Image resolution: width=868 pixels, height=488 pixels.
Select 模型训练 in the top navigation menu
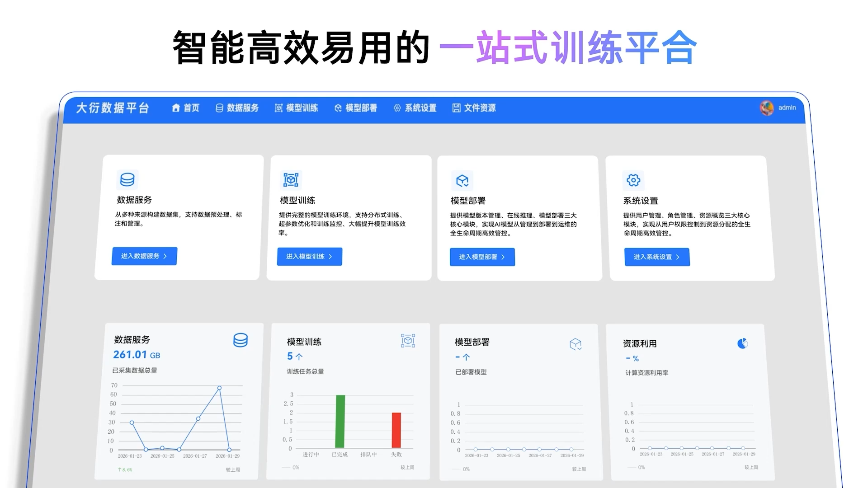tap(296, 108)
